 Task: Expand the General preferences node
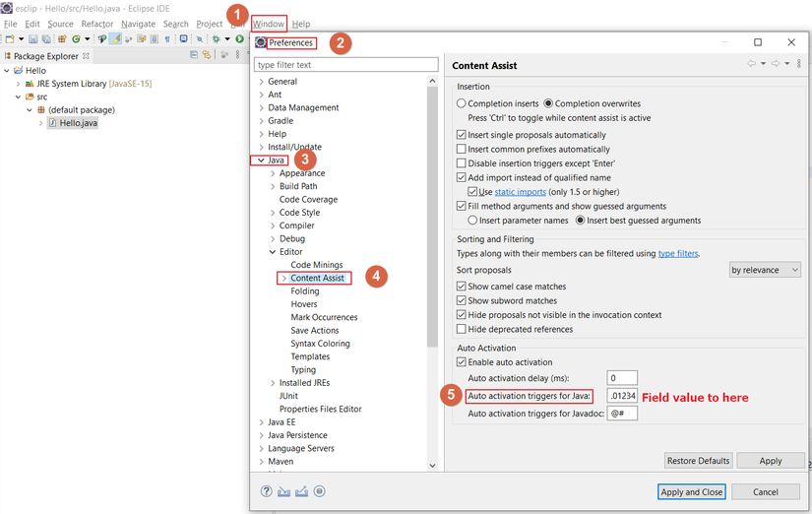tap(261, 82)
